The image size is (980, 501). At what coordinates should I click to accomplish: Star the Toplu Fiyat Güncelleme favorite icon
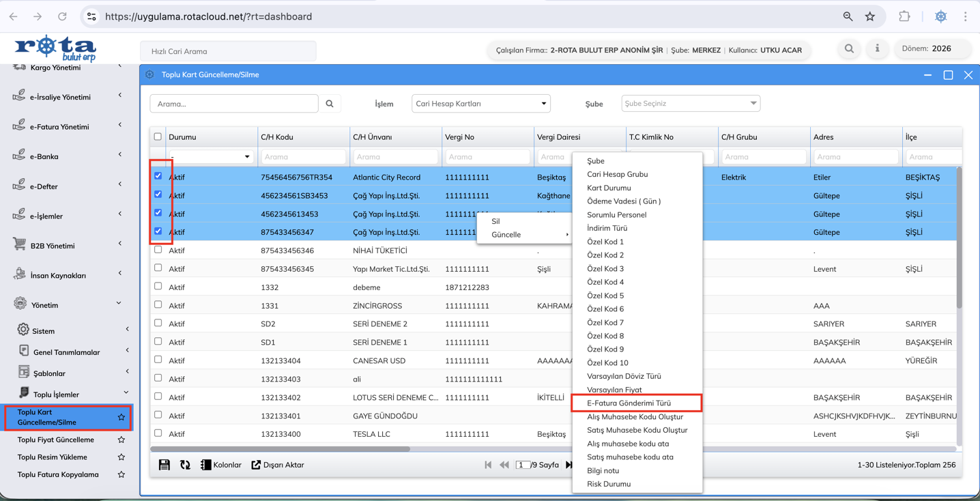pyautogui.click(x=121, y=440)
